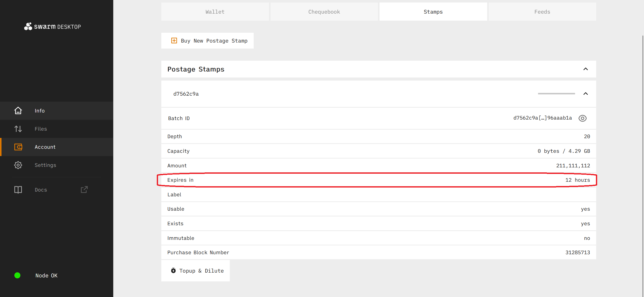Screen dimensions: 644x297
Task: Switch to the Chequebook tab
Action: click(324, 12)
